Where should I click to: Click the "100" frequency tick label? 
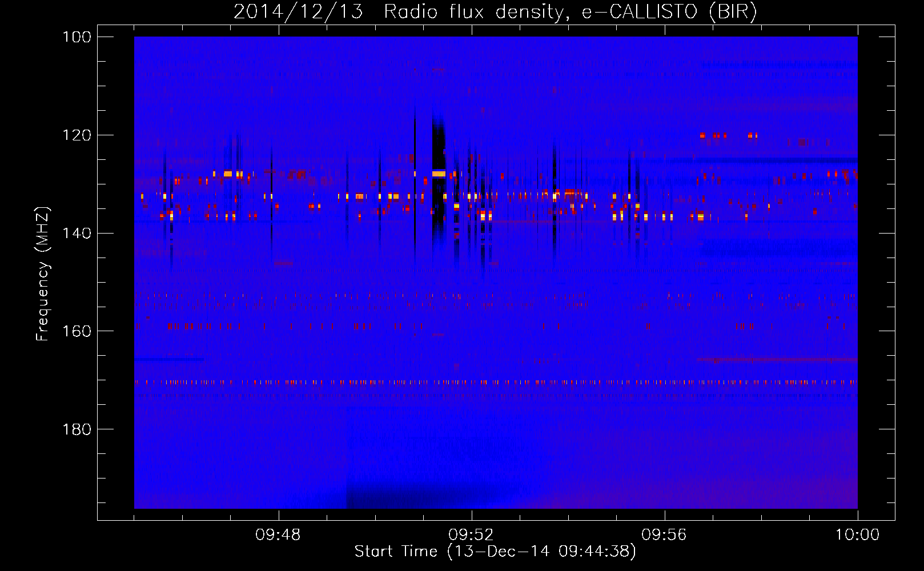77,37
